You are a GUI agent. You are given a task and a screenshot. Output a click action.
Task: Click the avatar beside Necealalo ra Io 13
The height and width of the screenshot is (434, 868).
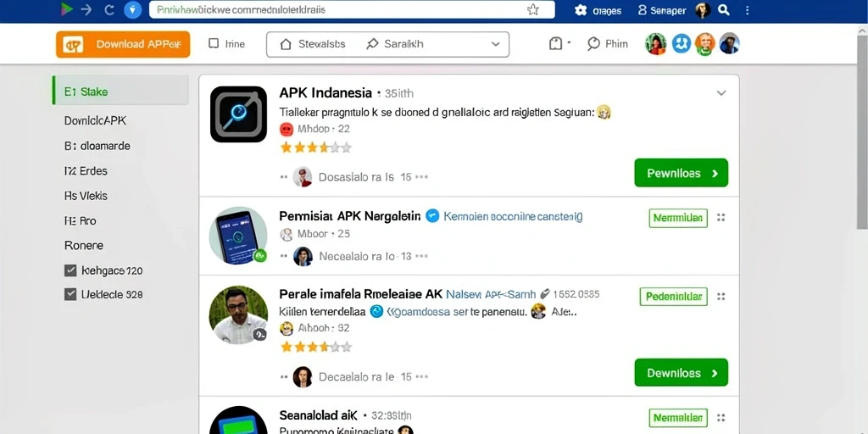pyautogui.click(x=303, y=256)
